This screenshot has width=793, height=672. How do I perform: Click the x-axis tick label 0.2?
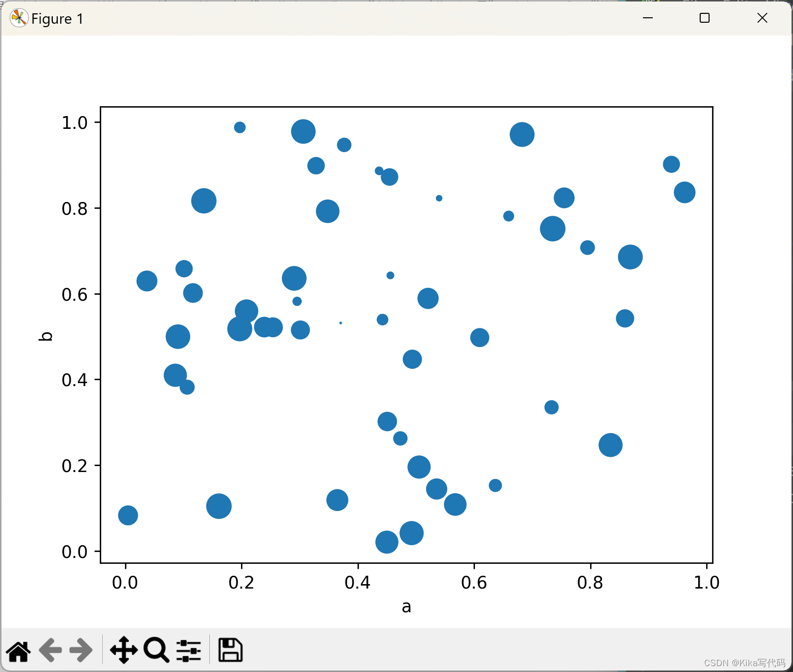[241, 583]
